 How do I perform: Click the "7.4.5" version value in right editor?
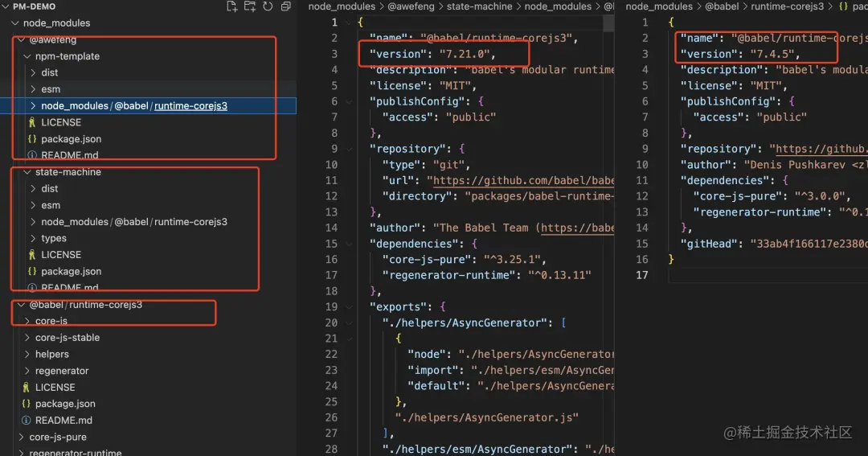(772, 55)
